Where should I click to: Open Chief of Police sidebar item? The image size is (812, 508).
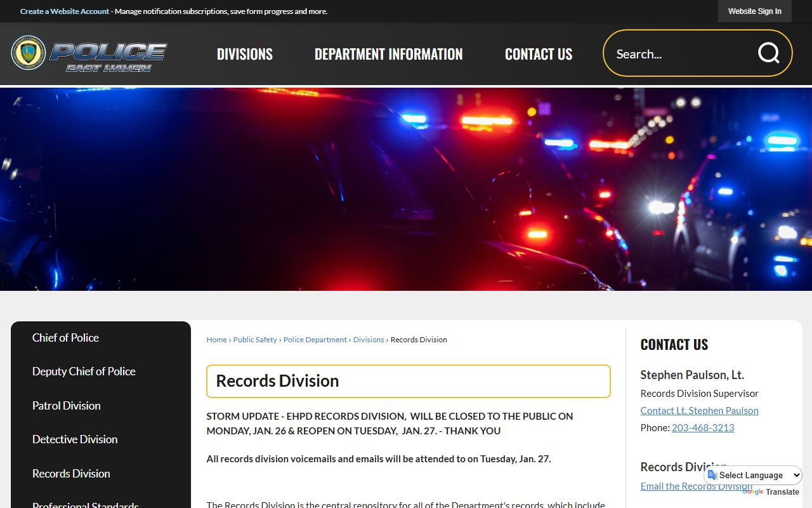click(65, 338)
